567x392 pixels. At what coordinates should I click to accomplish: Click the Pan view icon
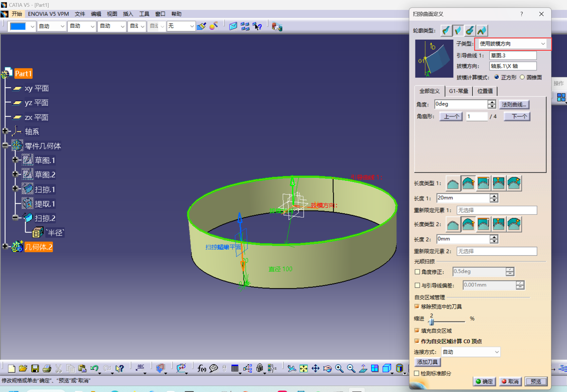[315, 368]
